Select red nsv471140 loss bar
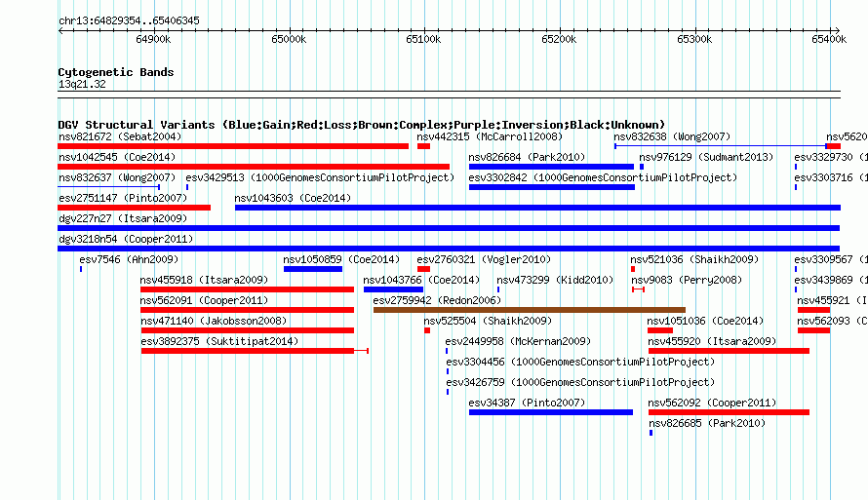This screenshot has height=500, width=868. click(x=247, y=330)
